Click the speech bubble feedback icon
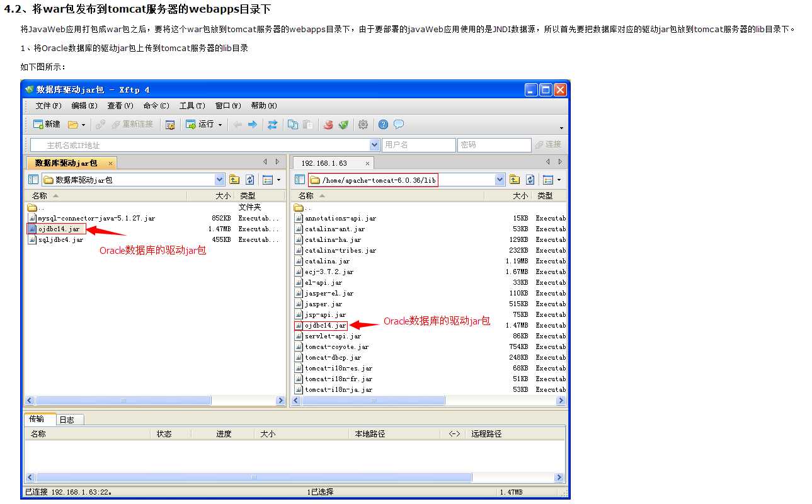 tap(399, 125)
